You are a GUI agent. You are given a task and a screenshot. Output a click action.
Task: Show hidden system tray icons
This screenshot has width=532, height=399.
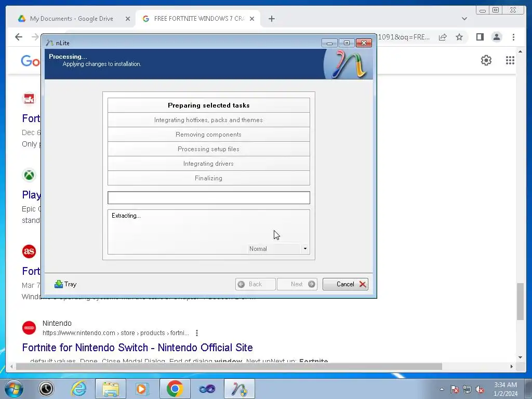(442, 389)
